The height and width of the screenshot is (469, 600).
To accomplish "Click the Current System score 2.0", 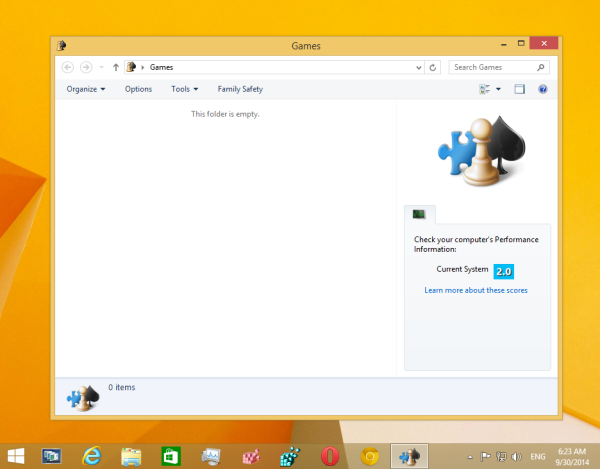I will pyautogui.click(x=504, y=272).
